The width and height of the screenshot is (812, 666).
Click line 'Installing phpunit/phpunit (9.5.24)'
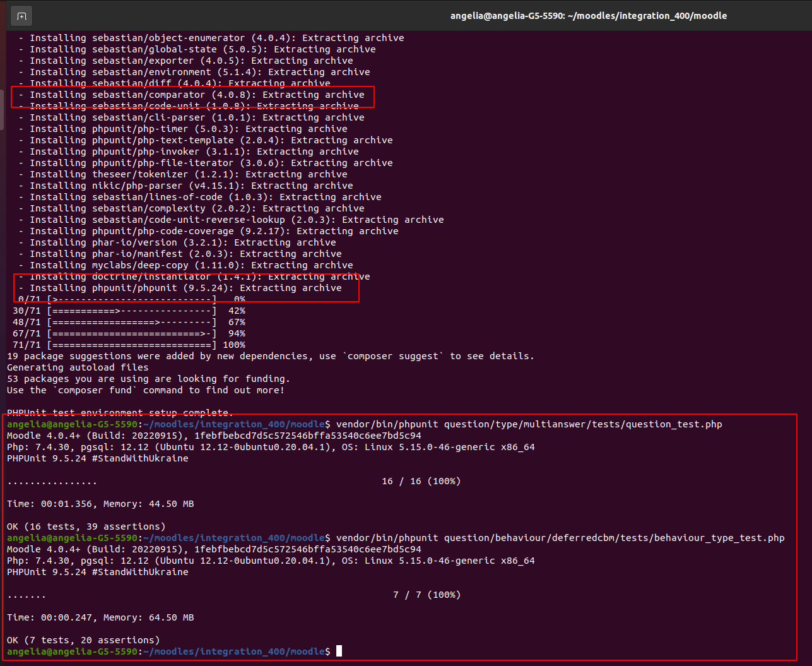pos(180,288)
